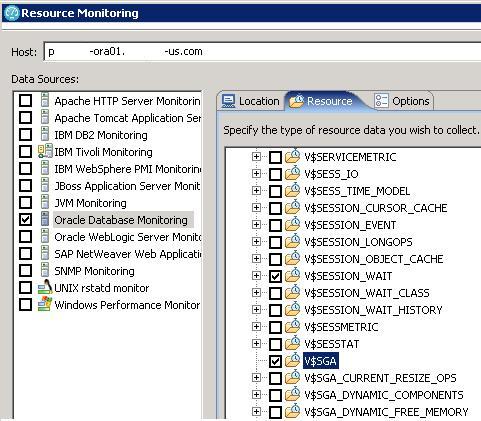Select the V$SESSION_WAIT_CLASS tree label
This screenshot has height=421, width=481.
click(x=367, y=293)
